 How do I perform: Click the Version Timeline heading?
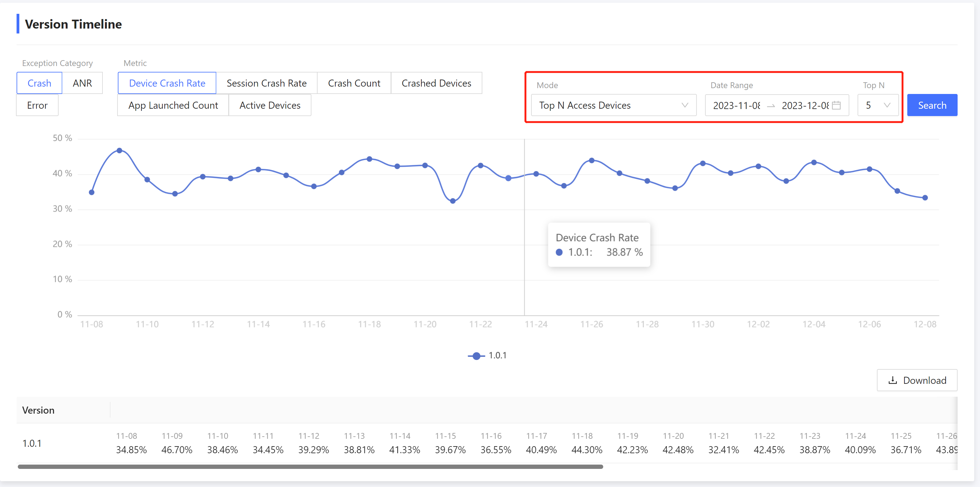(x=73, y=24)
